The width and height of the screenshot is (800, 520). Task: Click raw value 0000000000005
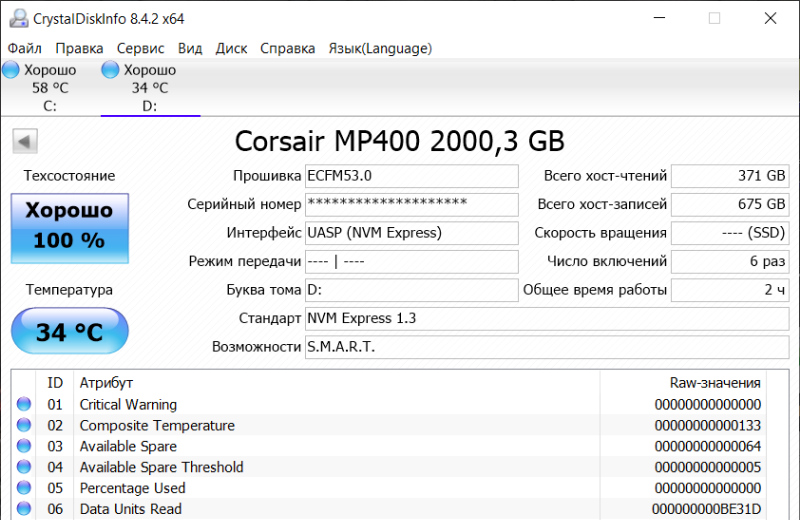tap(708, 467)
